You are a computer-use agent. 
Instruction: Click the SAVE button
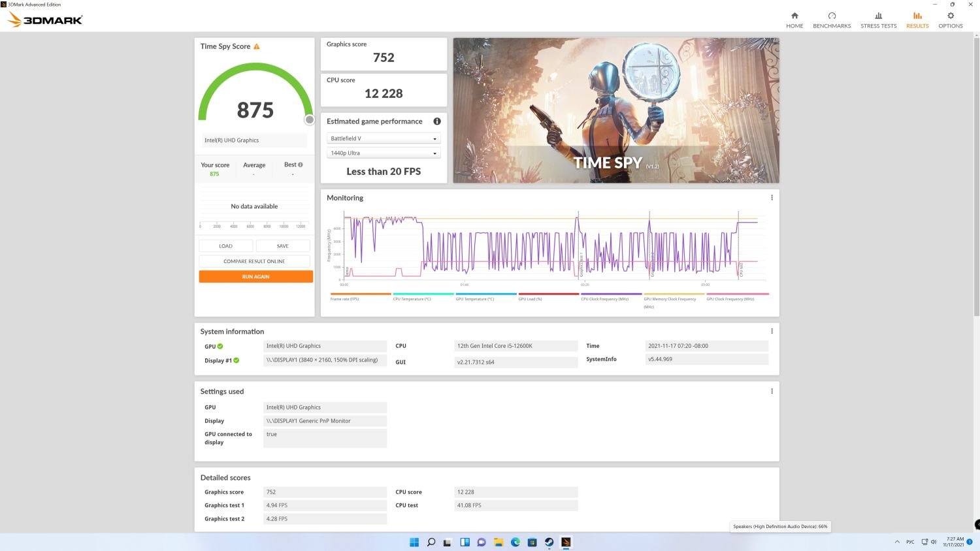click(x=283, y=246)
